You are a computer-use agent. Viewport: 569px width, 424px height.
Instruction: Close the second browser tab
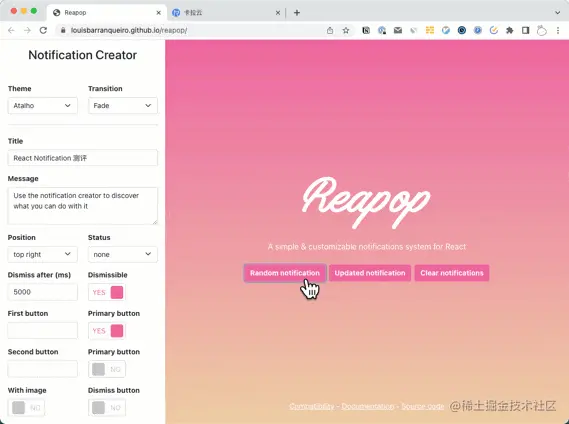(x=278, y=13)
